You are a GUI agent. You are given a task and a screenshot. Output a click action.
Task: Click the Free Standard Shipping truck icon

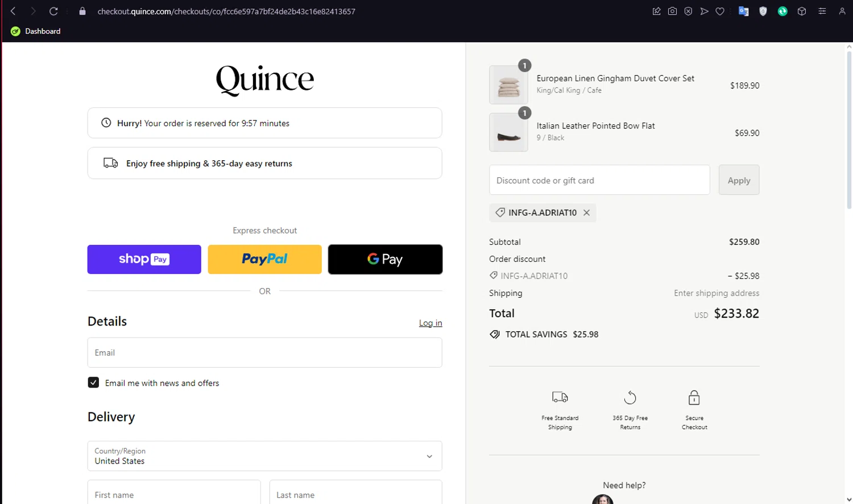tap(560, 397)
